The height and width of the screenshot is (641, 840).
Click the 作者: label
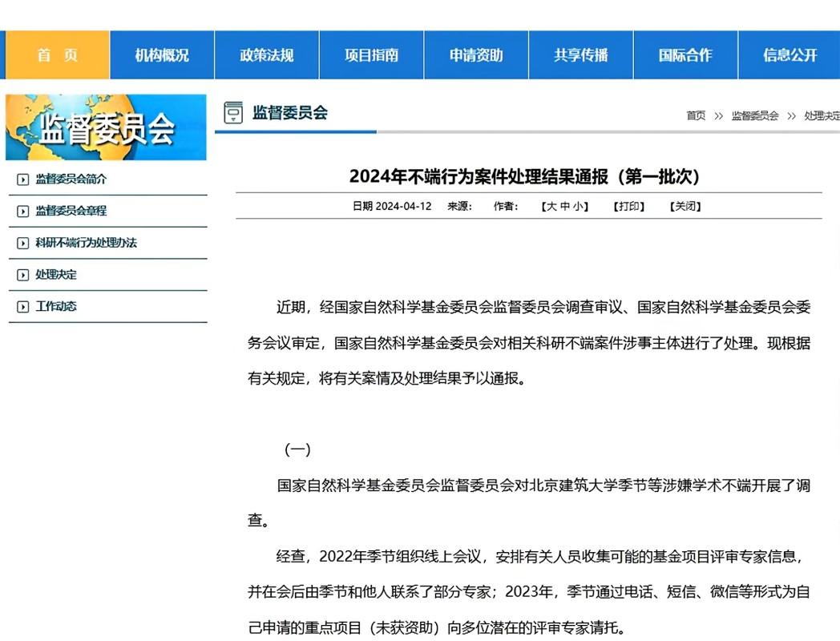(506, 206)
